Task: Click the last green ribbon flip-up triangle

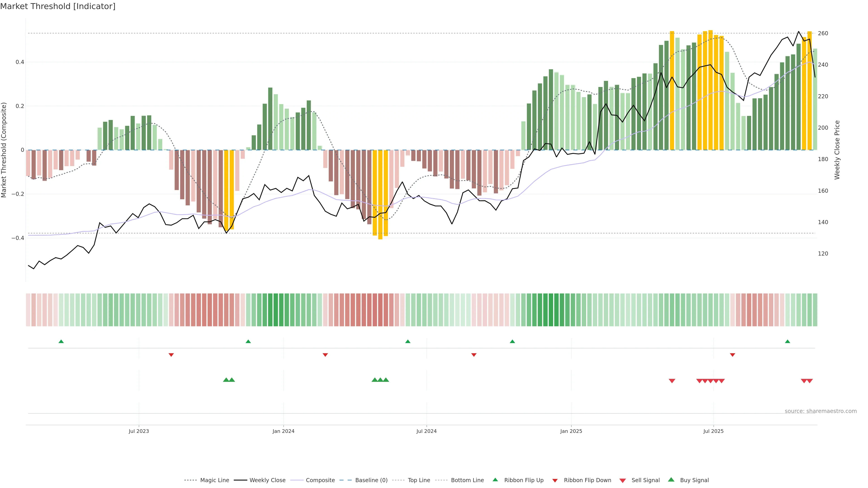Action: (x=788, y=342)
